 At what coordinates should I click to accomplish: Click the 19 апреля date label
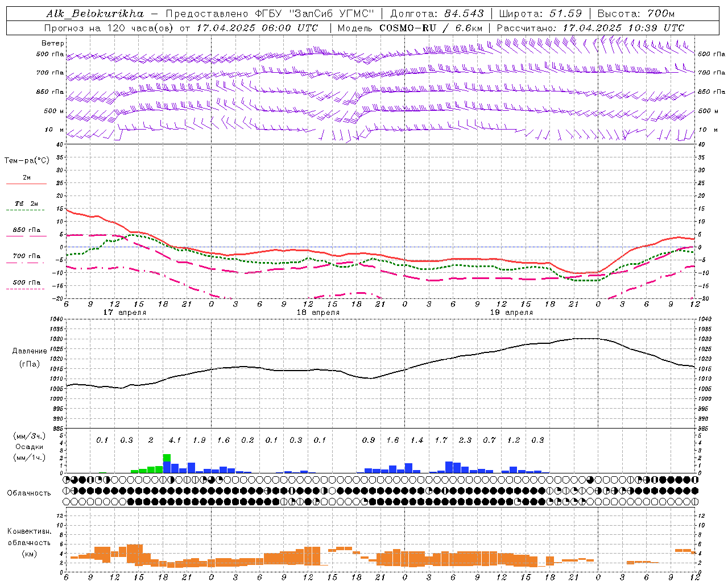pyautogui.click(x=511, y=313)
